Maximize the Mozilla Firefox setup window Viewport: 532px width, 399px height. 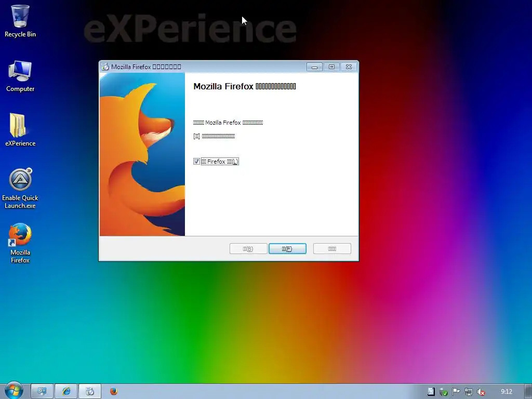pyautogui.click(x=332, y=67)
